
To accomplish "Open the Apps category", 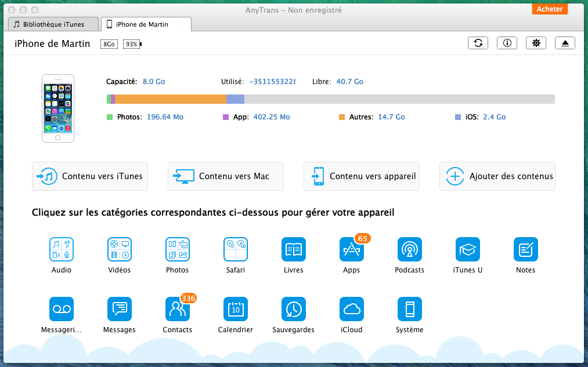I will coord(351,249).
